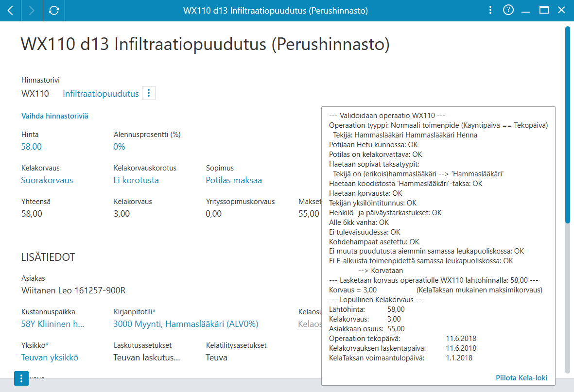This screenshot has height=392, width=574.
Task: Maximize the window
Action: point(544,10)
